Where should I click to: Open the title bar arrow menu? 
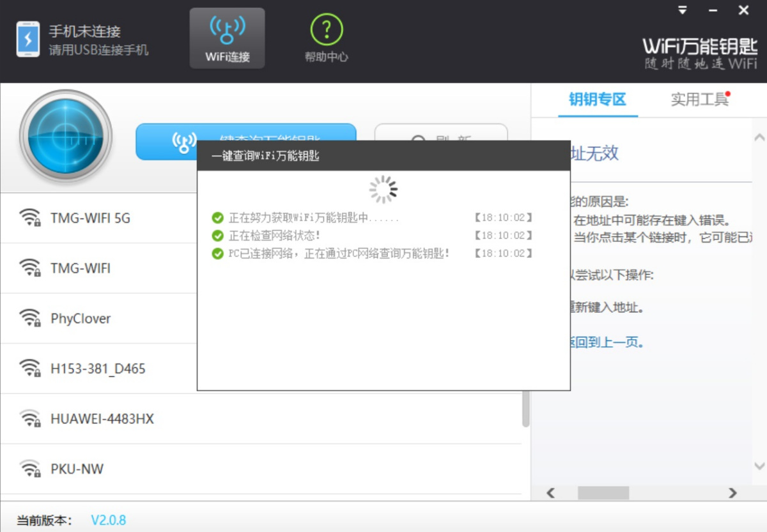pos(682,10)
